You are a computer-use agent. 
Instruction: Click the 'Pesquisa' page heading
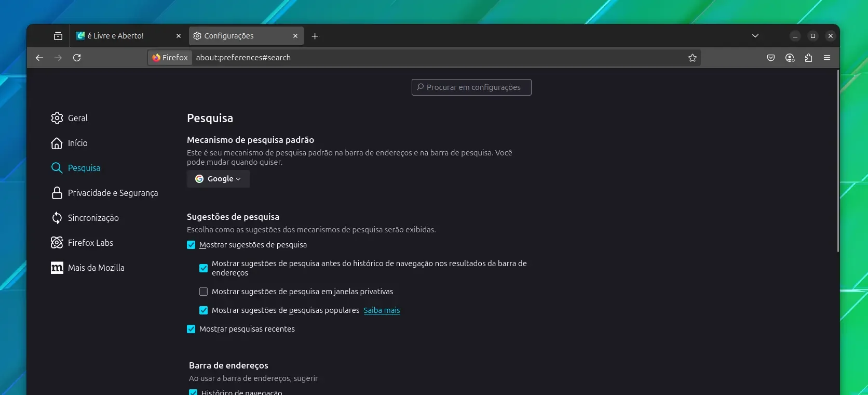pyautogui.click(x=210, y=118)
